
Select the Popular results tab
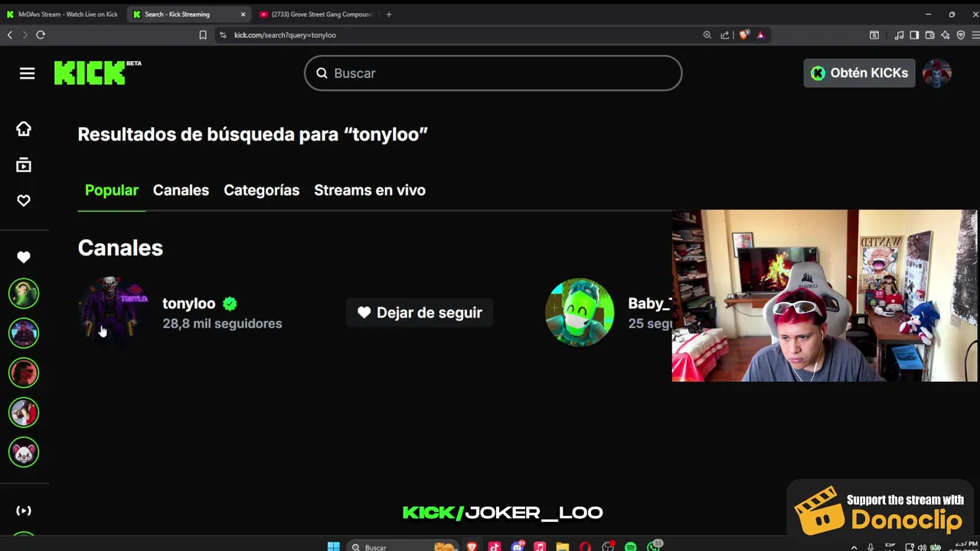(x=112, y=191)
